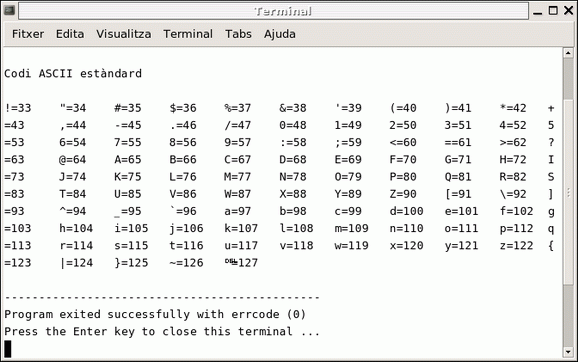Image resolution: width=578 pixels, height=362 pixels.
Task: Click the blinking block cursor
Action: coord(8,349)
